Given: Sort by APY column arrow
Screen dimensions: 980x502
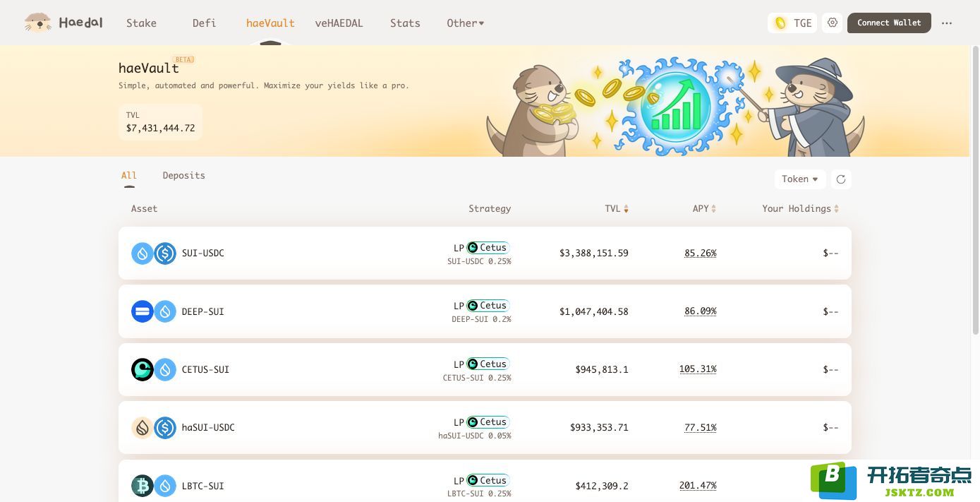Looking at the screenshot, I should (713, 209).
